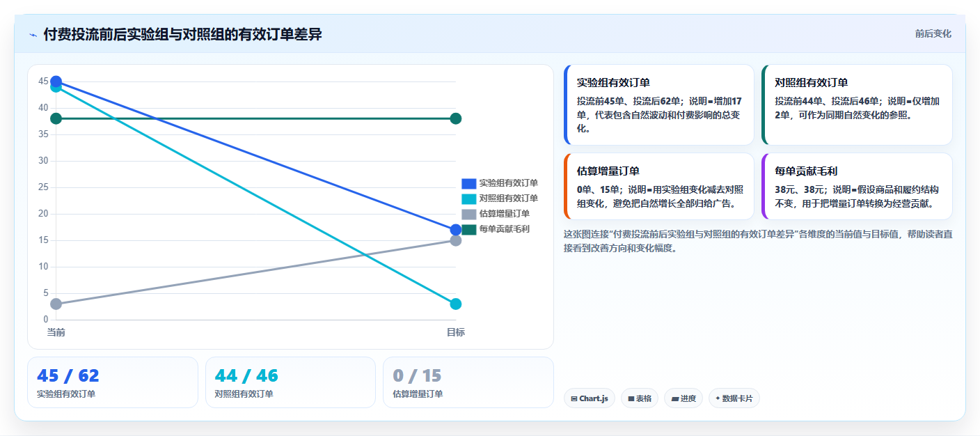Open the 实验组有效订单 info card

[659, 104]
